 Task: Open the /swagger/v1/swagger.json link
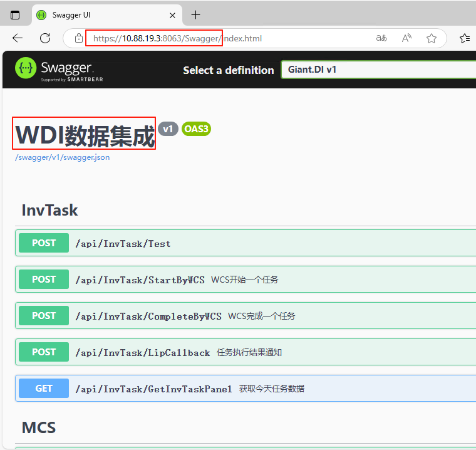pyautogui.click(x=62, y=157)
